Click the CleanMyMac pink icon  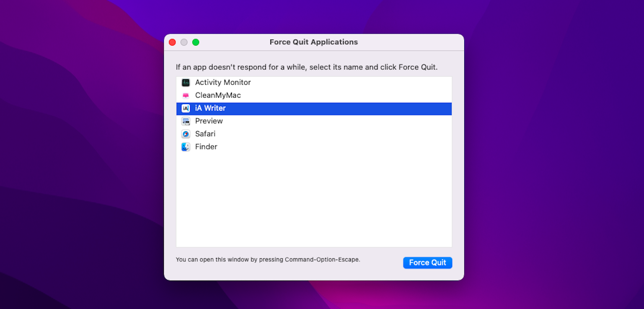185,95
